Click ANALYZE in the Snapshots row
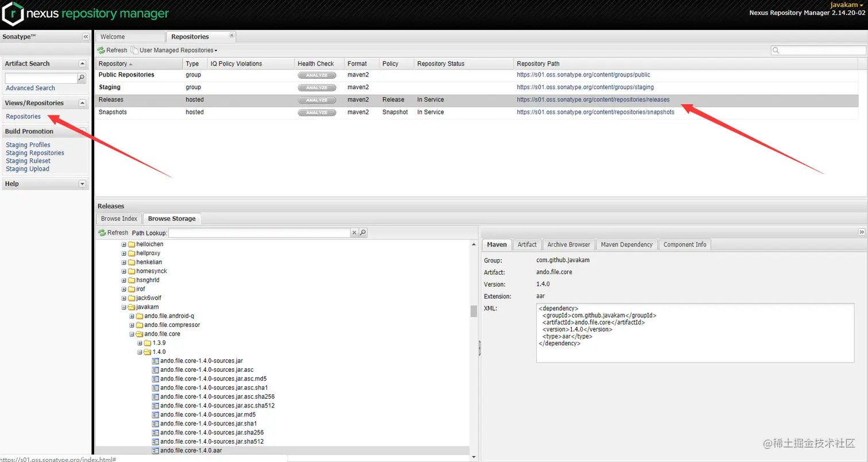This screenshot has width=868, height=462. coord(316,113)
